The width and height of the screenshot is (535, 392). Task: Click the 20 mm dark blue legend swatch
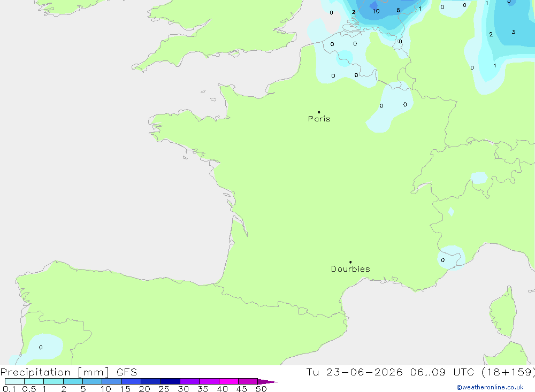coord(151,381)
